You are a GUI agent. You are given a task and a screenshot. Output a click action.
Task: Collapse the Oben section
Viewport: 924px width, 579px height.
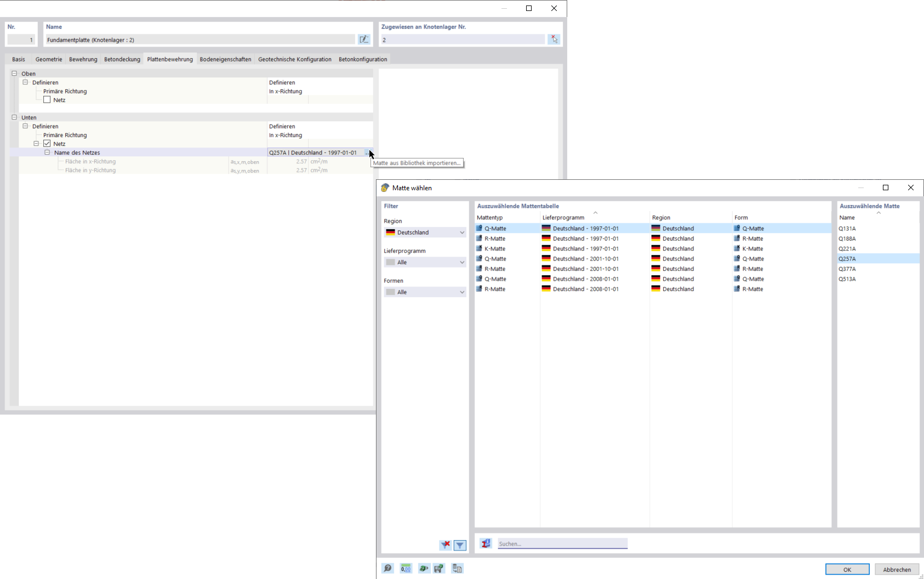(14, 73)
